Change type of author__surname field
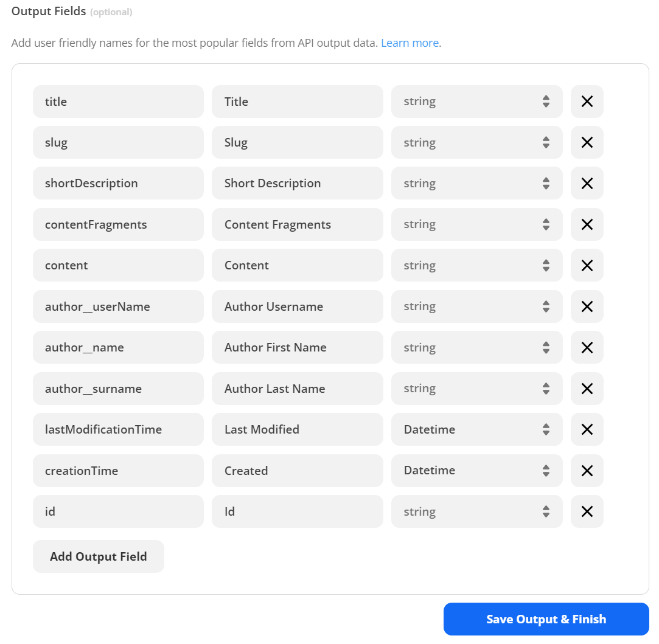 [476, 389]
